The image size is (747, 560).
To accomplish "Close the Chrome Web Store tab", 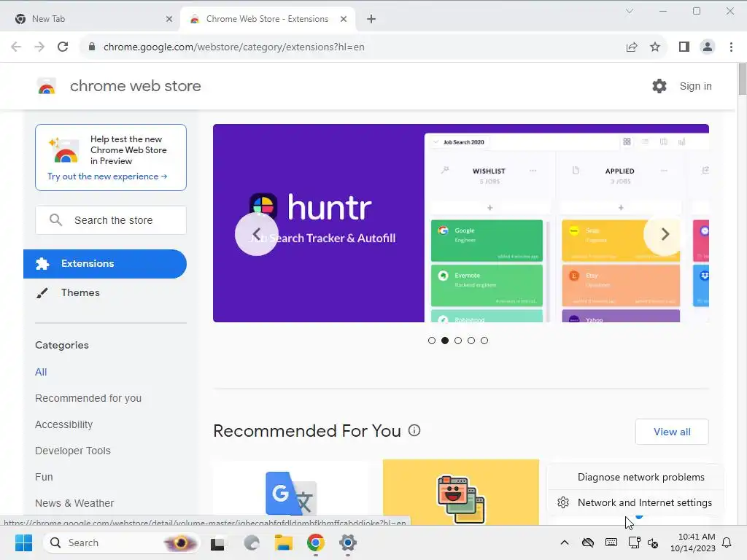I will pos(344,19).
